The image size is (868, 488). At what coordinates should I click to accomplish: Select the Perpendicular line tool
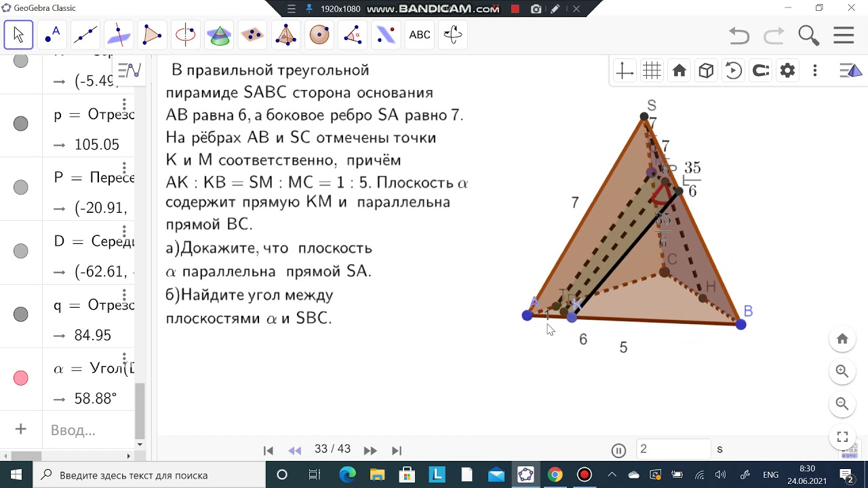(119, 35)
